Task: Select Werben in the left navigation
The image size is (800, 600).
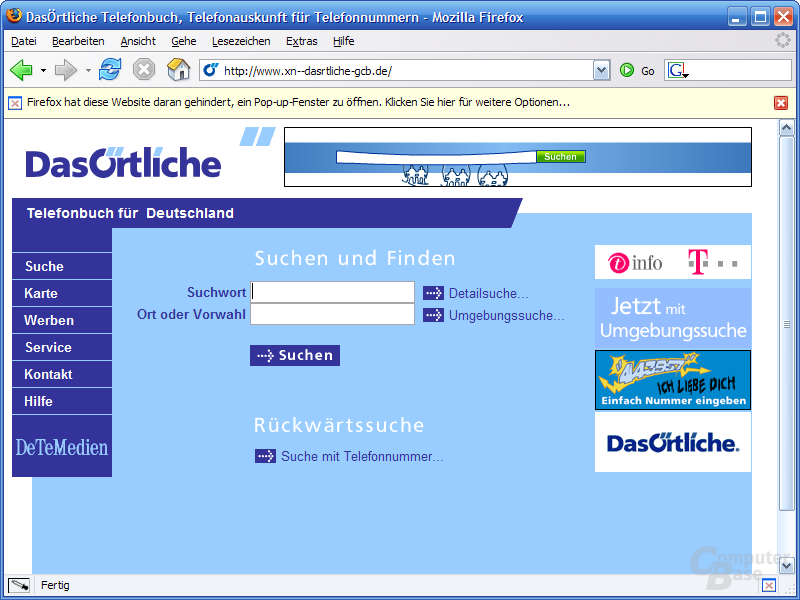Action: (x=62, y=320)
